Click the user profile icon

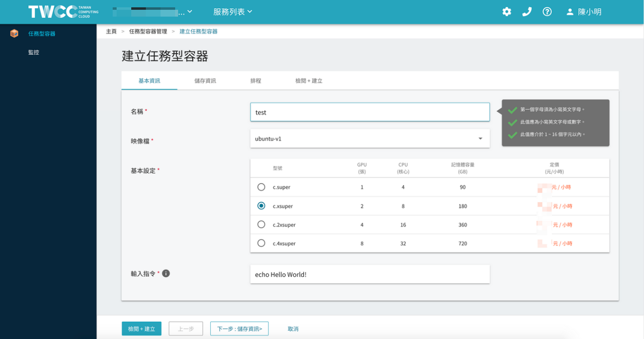570,12
